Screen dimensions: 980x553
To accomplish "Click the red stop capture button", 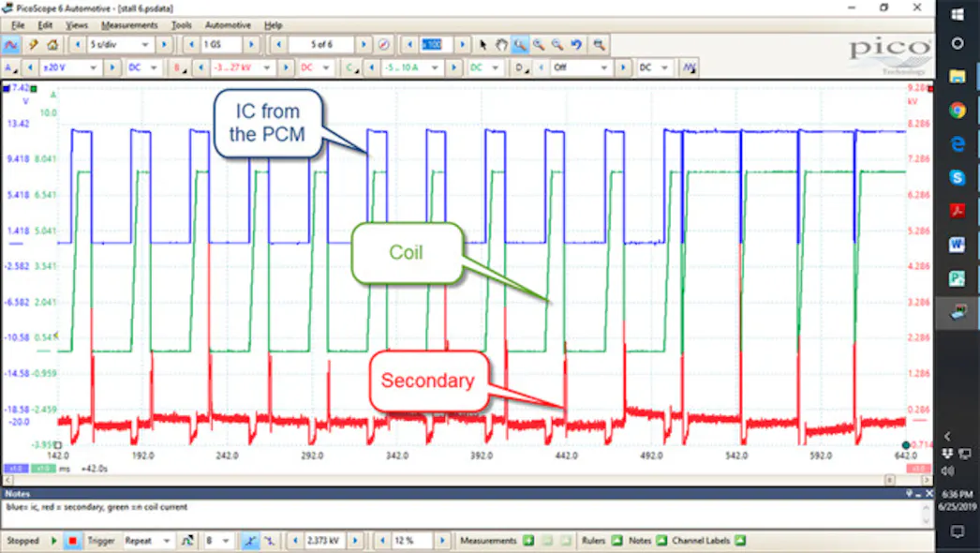I will click(72, 541).
